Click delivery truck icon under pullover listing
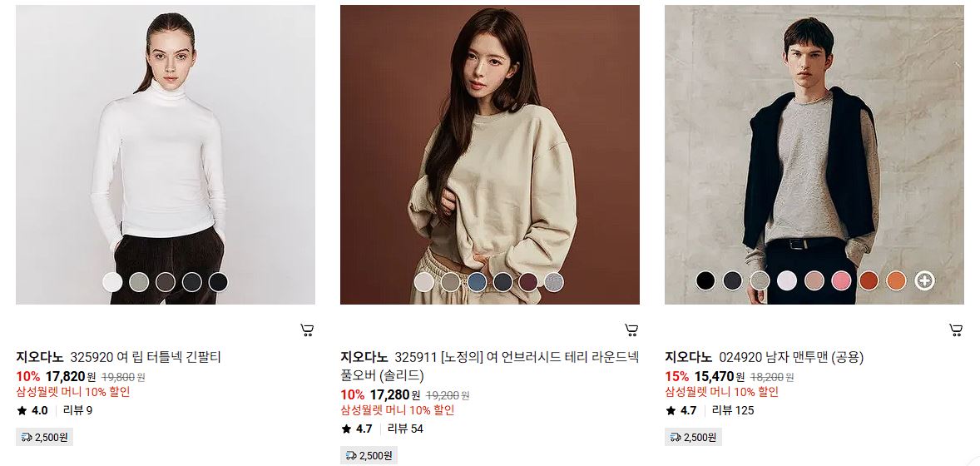The image size is (980, 466). (x=351, y=455)
